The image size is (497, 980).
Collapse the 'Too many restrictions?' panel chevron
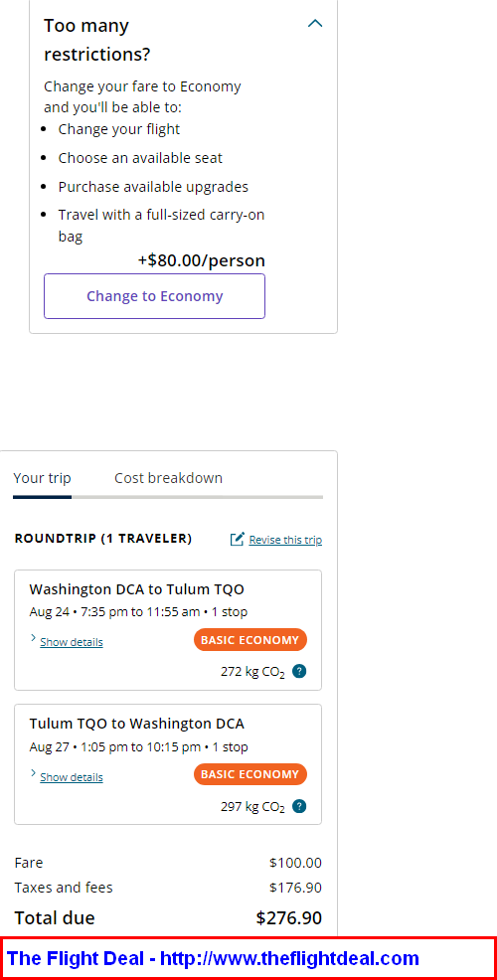[315, 24]
